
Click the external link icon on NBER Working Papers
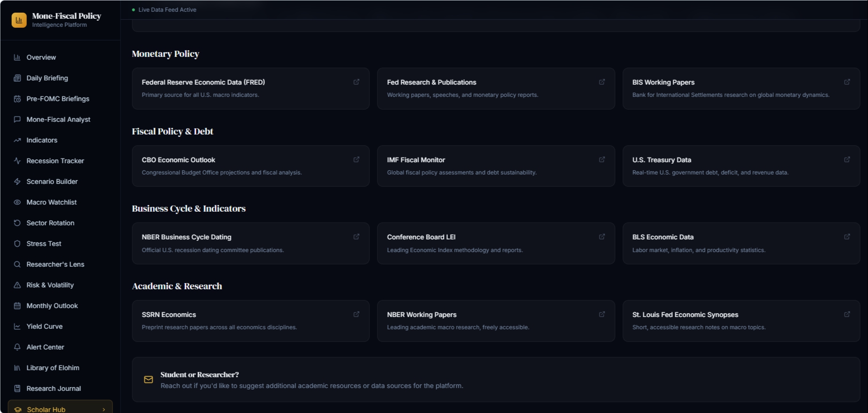click(x=602, y=314)
